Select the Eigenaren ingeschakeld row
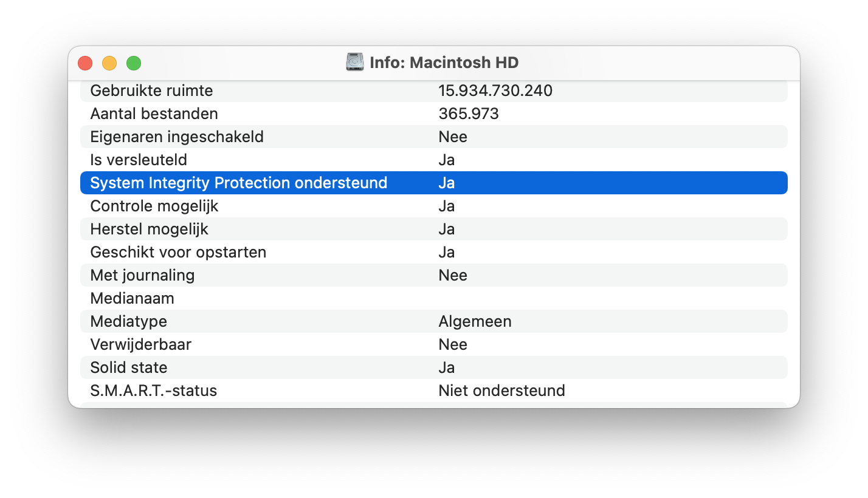The height and width of the screenshot is (498, 868). (x=434, y=137)
